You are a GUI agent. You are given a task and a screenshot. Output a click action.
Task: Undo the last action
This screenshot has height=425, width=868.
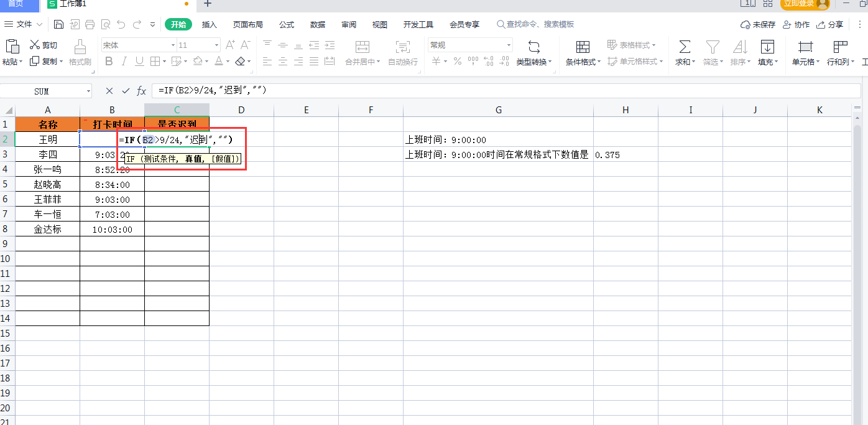(121, 25)
